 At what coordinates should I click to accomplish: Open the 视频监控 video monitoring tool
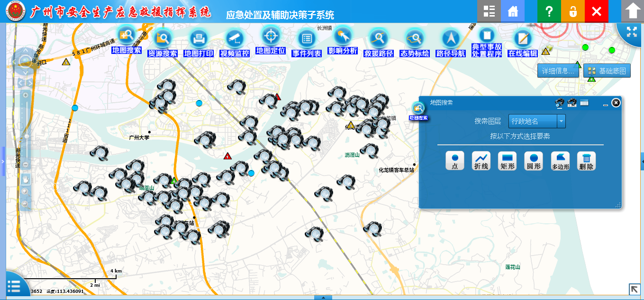coord(235,43)
